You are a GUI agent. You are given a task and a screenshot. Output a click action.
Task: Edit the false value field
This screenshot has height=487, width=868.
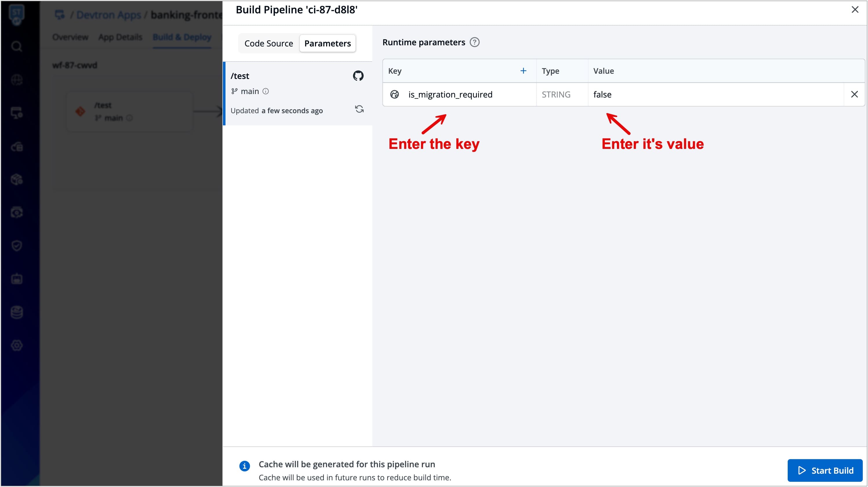(716, 94)
